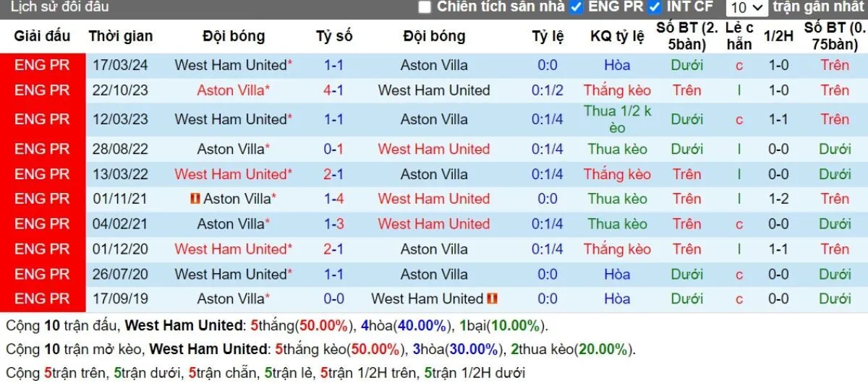Open the recent matches count dropdown
The width and height of the screenshot is (868, 383).
(x=746, y=8)
